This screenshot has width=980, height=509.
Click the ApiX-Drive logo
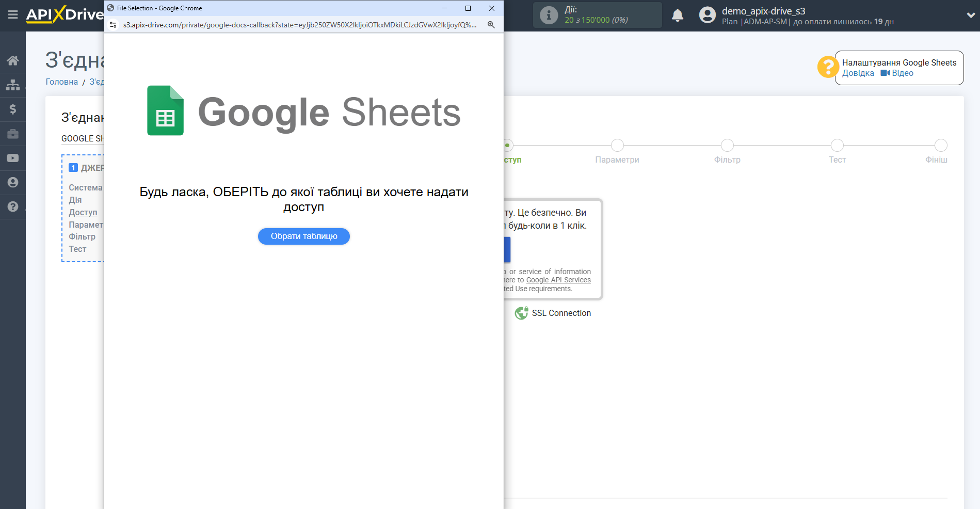(65, 14)
